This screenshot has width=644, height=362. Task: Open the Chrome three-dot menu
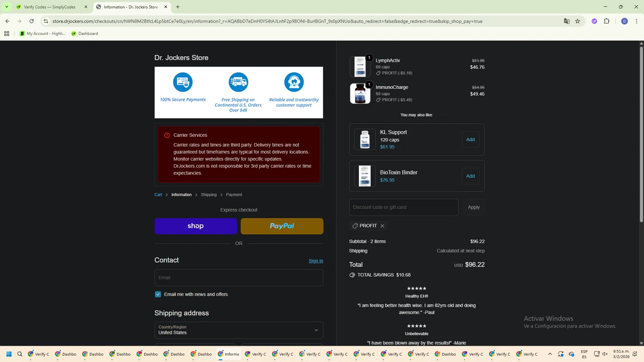(x=637, y=21)
